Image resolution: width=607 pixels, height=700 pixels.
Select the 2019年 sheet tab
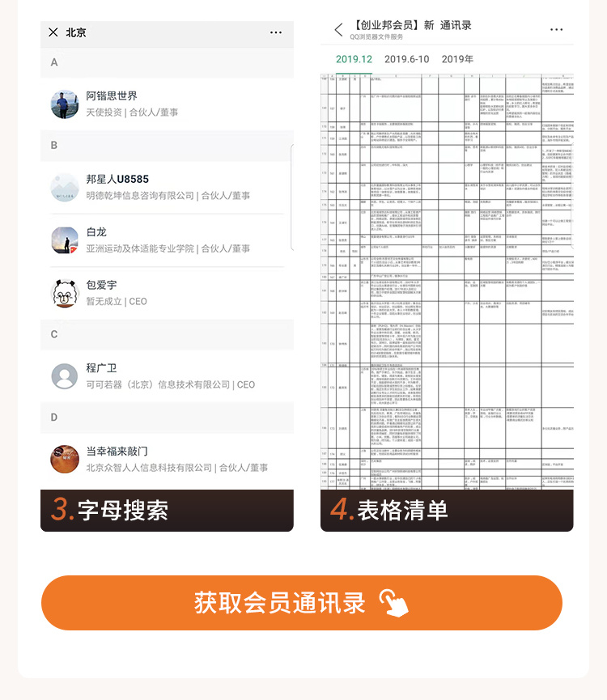[458, 59]
